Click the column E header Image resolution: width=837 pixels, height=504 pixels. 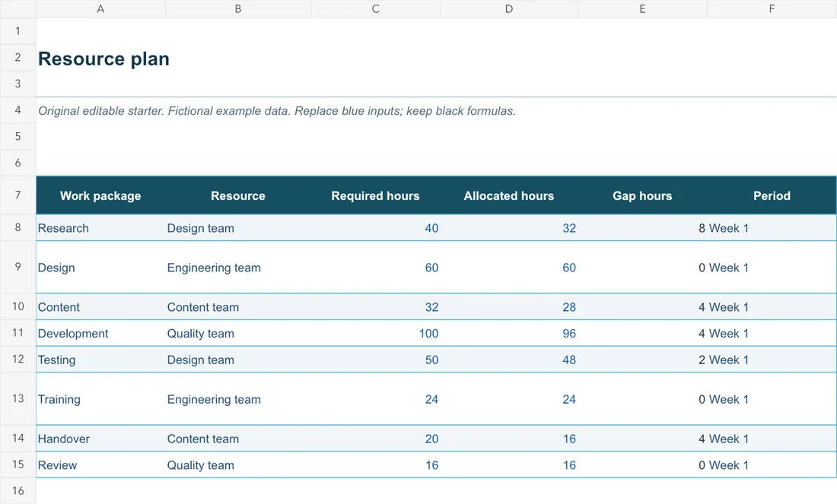tap(642, 9)
